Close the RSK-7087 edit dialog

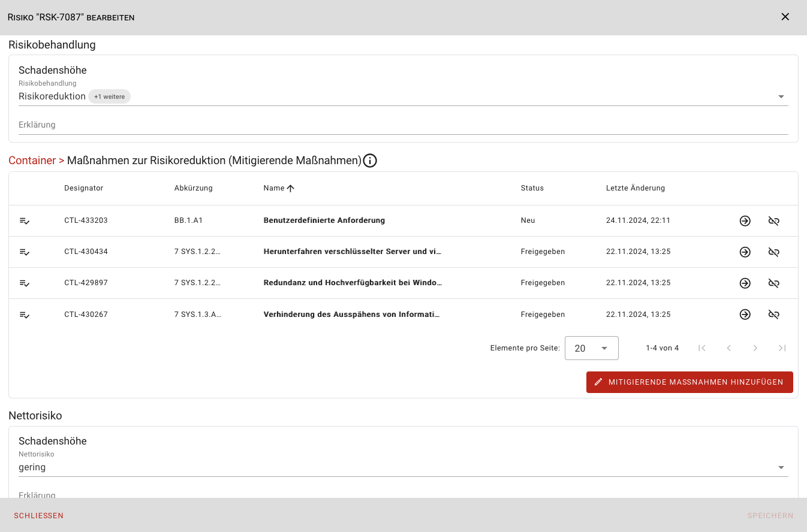785,17
